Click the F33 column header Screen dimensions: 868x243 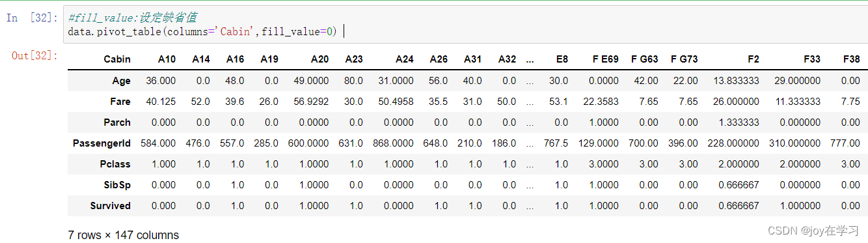pos(812,59)
